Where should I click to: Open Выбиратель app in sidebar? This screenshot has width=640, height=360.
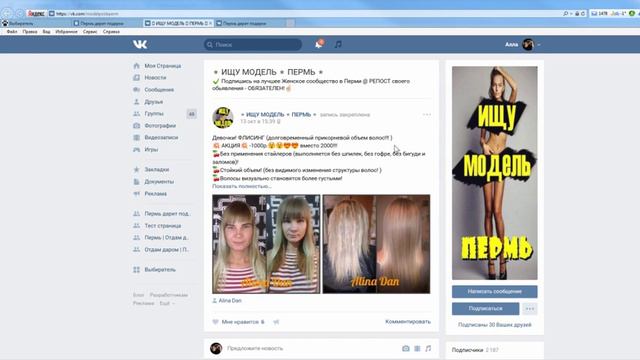click(x=160, y=269)
